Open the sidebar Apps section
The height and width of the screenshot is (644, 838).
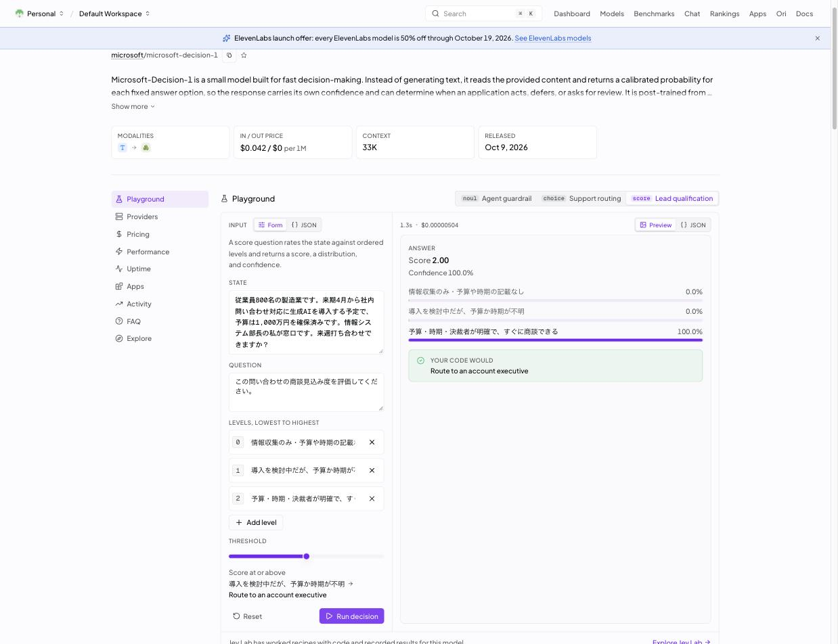[160, 286]
